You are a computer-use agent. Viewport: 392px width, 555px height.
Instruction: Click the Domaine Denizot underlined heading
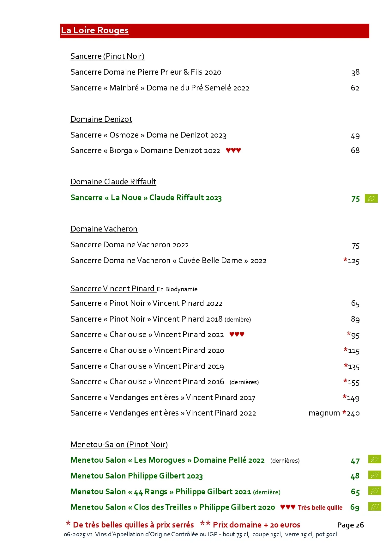coord(101,119)
